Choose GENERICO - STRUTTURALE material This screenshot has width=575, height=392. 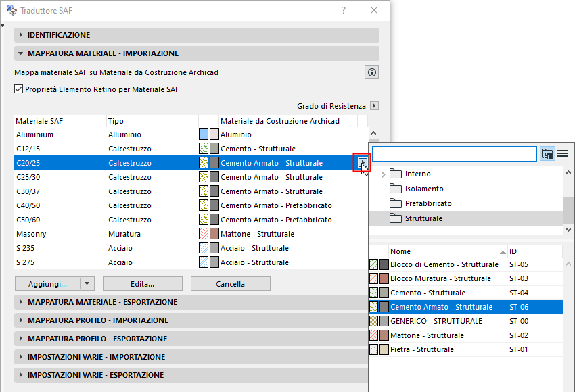coord(465,321)
